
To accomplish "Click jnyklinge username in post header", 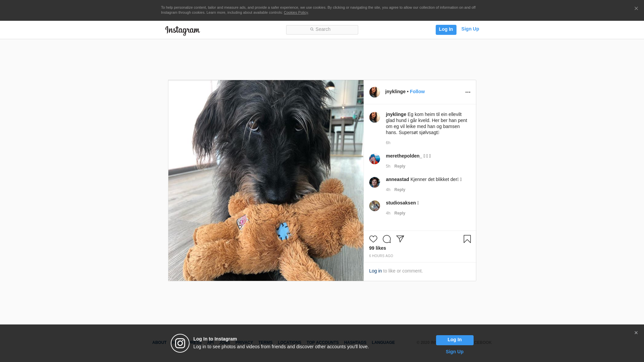I will (x=395, y=92).
